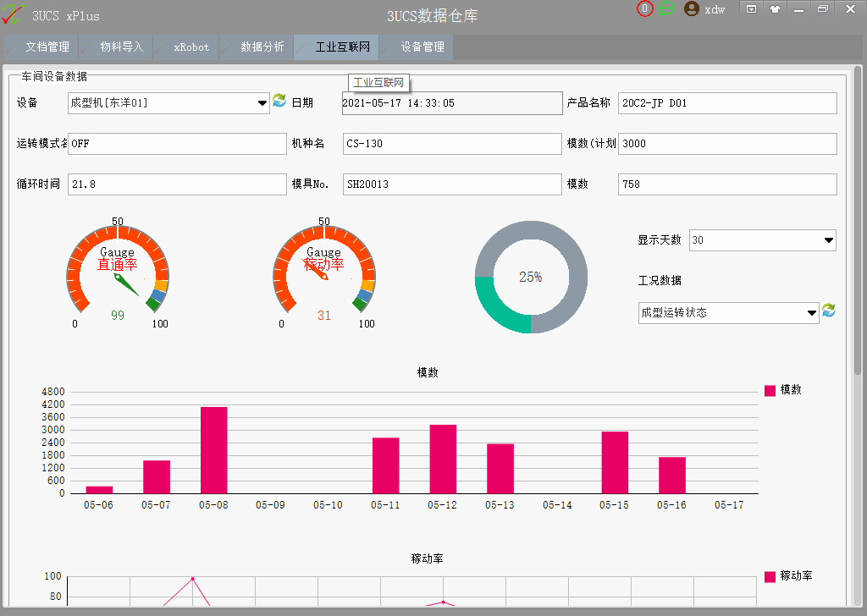Select the xRobot tab
The width and height of the screenshot is (867, 616).
(x=186, y=47)
